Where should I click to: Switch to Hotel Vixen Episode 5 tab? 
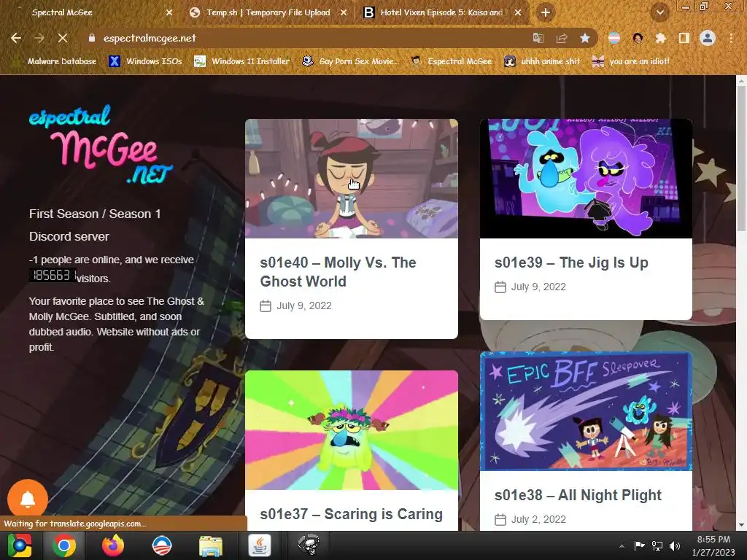(x=441, y=12)
